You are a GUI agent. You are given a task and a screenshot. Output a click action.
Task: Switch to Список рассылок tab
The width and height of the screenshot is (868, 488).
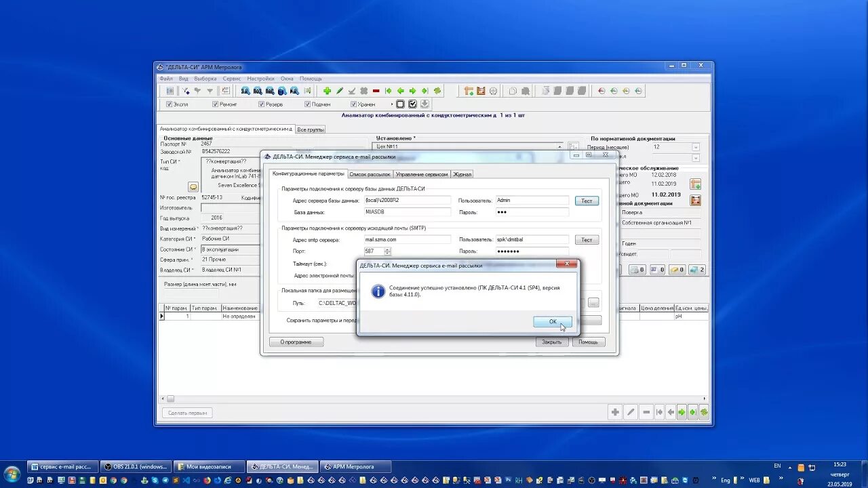pos(370,174)
